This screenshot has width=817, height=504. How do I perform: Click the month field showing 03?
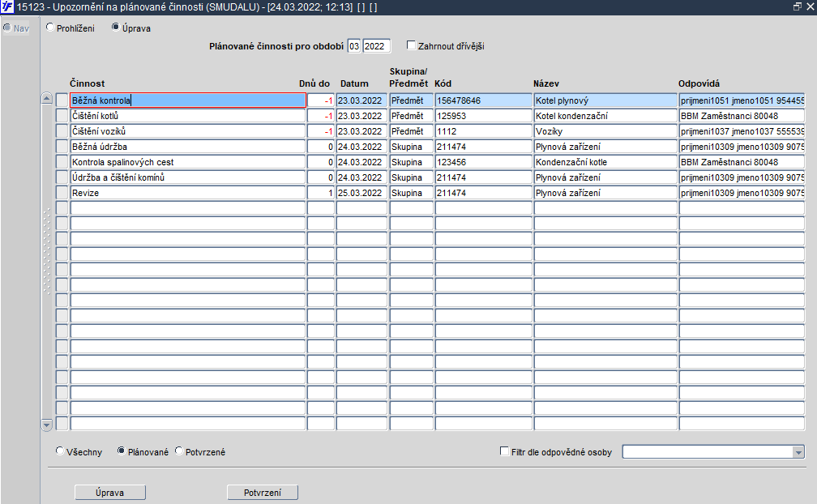(354, 46)
